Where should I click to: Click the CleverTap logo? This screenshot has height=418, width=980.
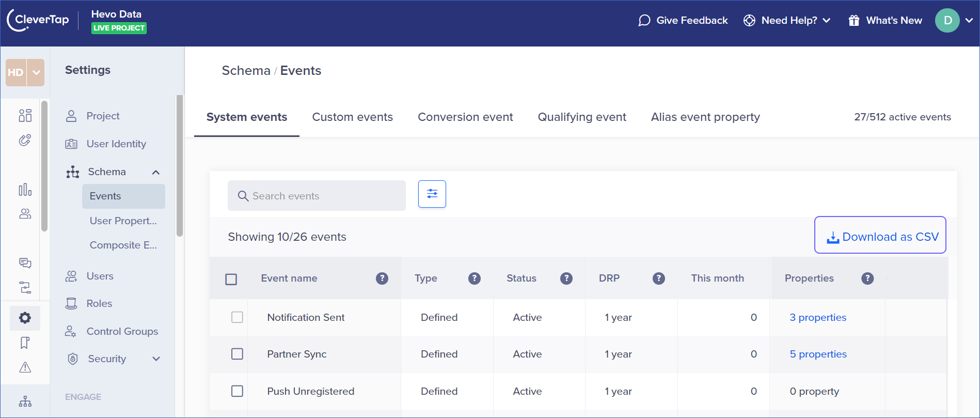[x=38, y=20]
